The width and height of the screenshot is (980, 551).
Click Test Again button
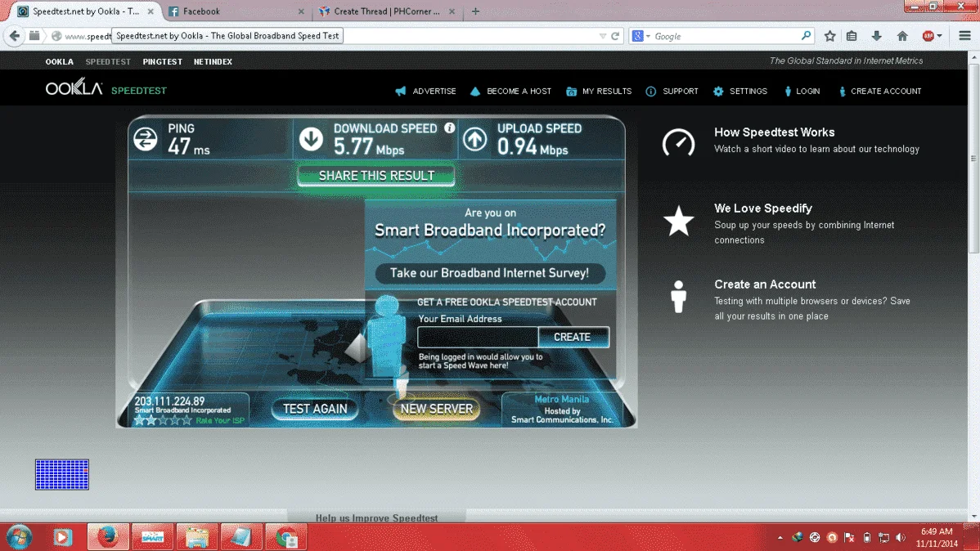(315, 409)
